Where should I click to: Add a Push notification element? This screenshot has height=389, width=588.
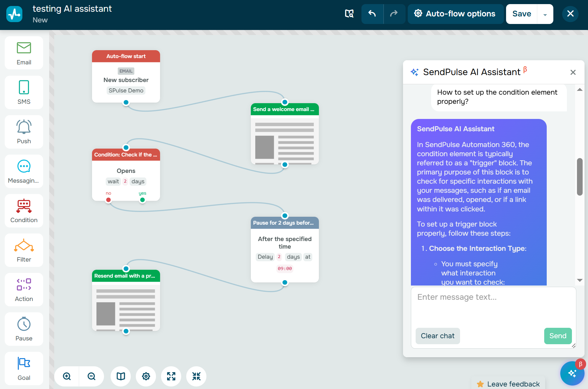(x=24, y=132)
